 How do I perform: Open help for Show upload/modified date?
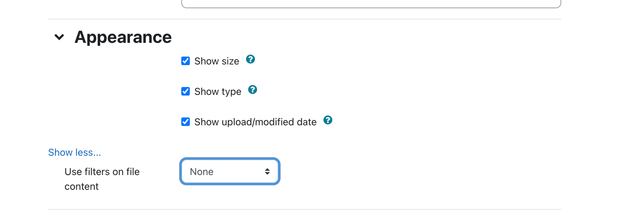point(328,120)
